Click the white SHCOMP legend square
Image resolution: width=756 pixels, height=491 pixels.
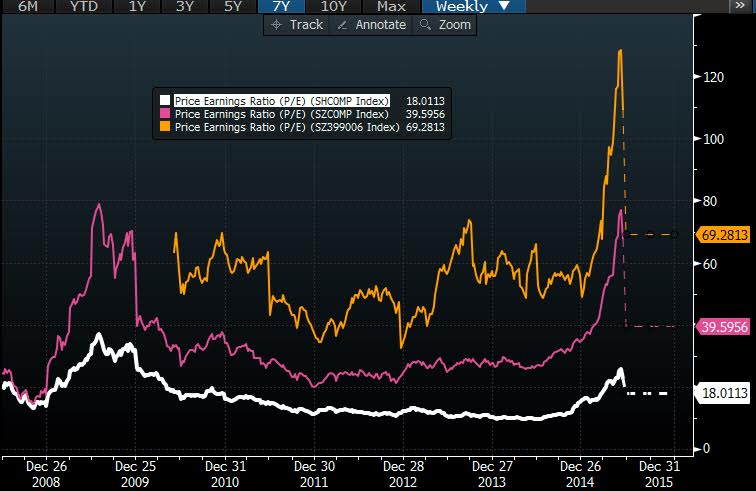(164, 101)
